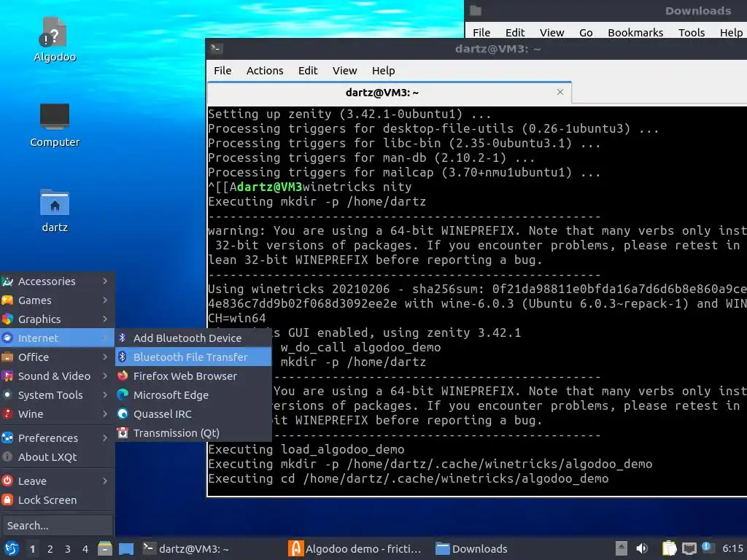The height and width of the screenshot is (560, 747).
Task: Expand the Sound & Video submenu
Action: click(57, 376)
